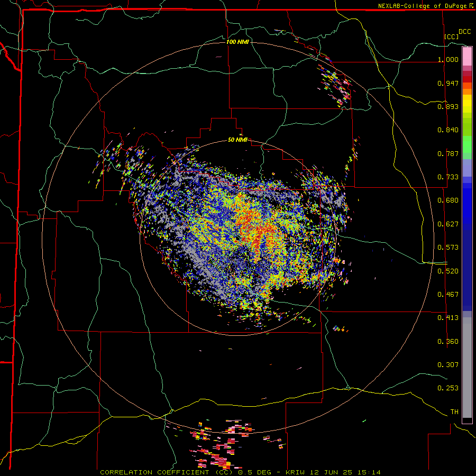Pick the large gray color bar segment
The height and width of the screenshot is (476, 476).
coord(467,368)
